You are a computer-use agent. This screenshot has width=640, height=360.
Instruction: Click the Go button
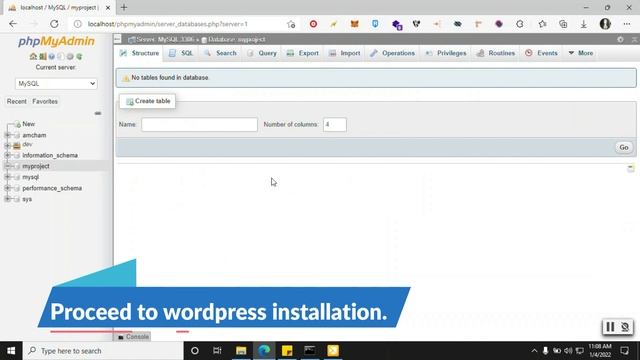(624, 147)
